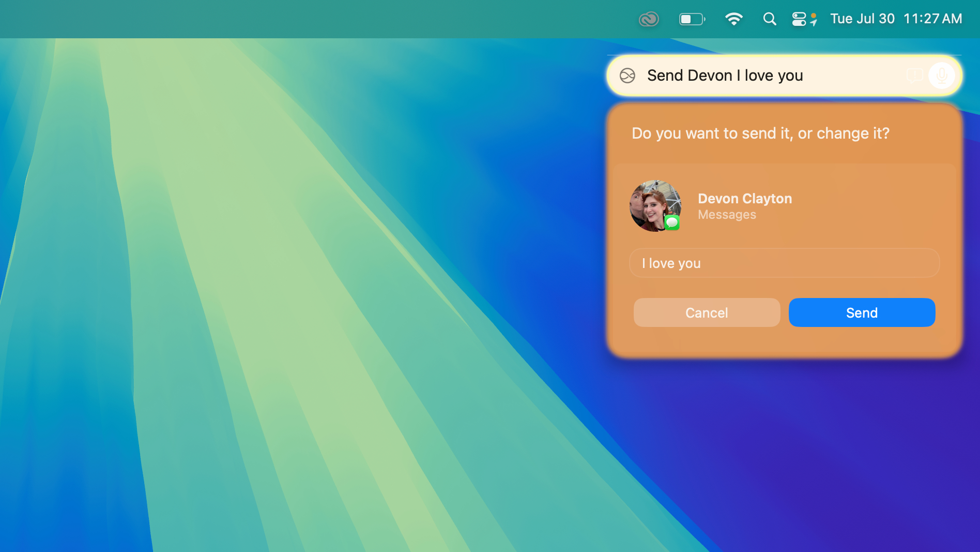Click the Messages app badge on the avatar
980x552 pixels.
(x=671, y=222)
